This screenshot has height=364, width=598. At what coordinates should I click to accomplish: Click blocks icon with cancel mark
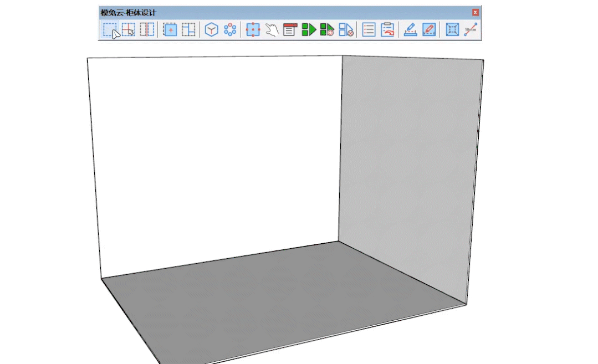click(346, 29)
